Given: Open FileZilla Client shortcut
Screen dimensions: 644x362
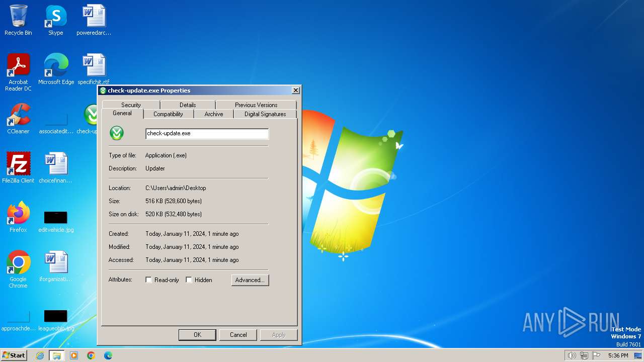Looking at the screenshot, I should pos(18,167).
